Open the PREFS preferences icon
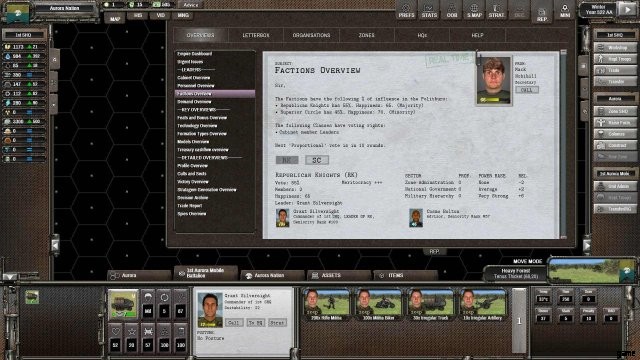The width and height of the screenshot is (640, 360). pyautogui.click(x=406, y=10)
